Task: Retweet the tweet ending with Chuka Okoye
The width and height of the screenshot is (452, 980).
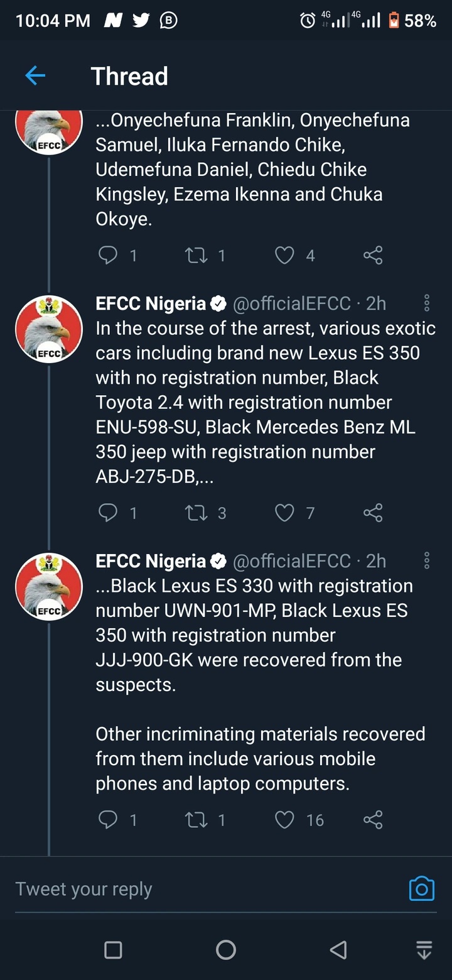Action: tap(196, 255)
